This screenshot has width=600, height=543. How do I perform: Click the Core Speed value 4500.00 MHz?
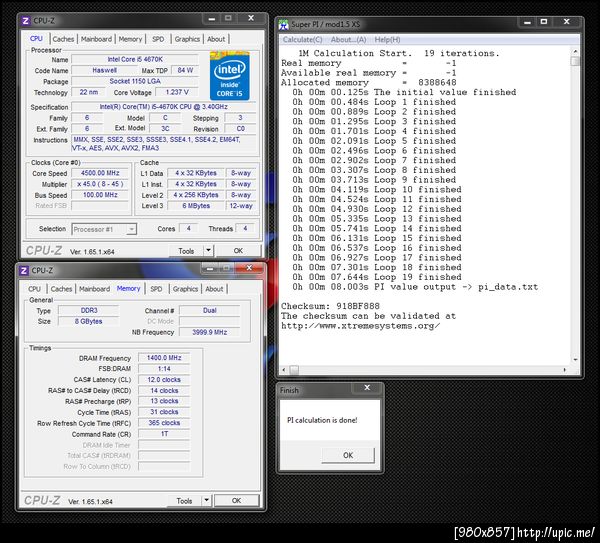coord(100,173)
